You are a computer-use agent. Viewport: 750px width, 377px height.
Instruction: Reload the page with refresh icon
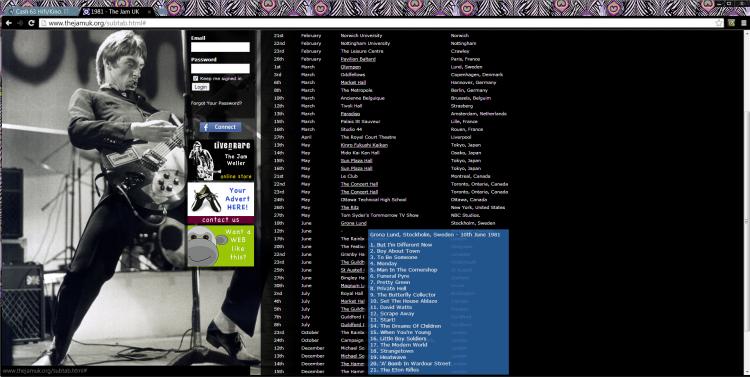(32, 23)
